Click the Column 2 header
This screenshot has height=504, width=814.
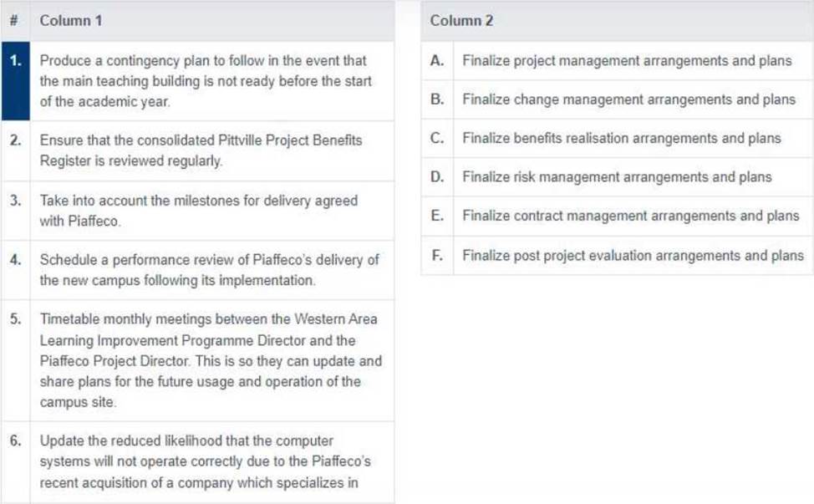[x=617, y=21]
